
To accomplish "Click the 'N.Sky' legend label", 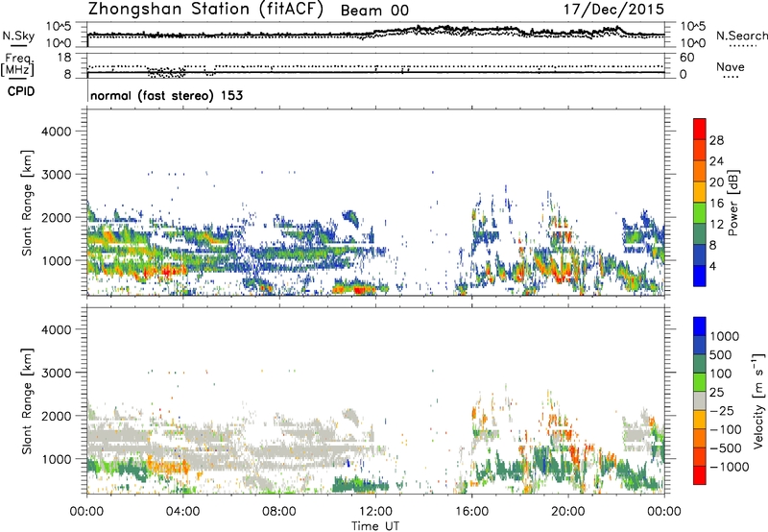I will coord(18,36).
